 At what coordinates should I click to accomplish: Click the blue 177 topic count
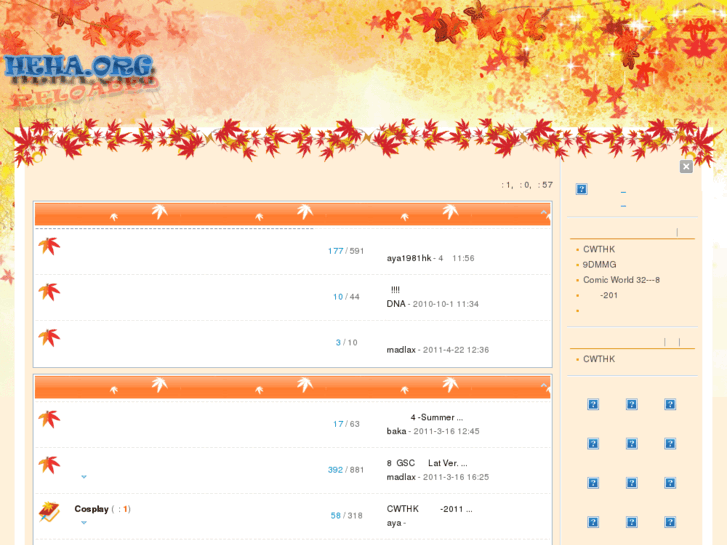tap(335, 251)
